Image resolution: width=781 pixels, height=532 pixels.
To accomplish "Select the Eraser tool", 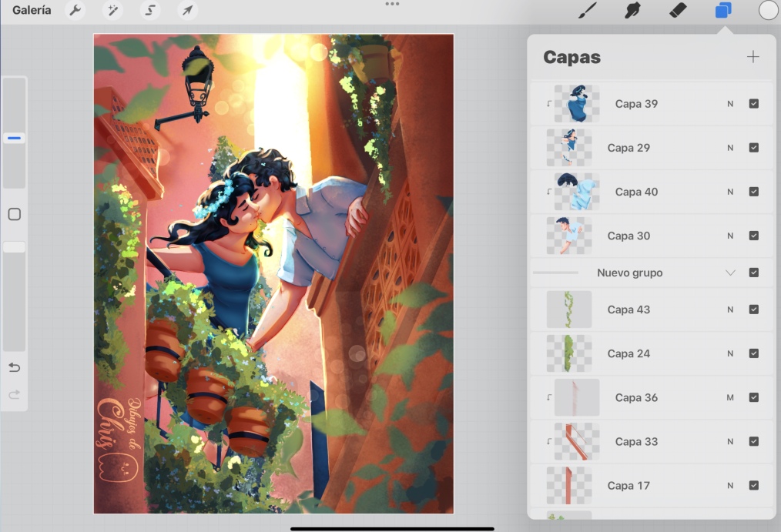I will coord(677,11).
